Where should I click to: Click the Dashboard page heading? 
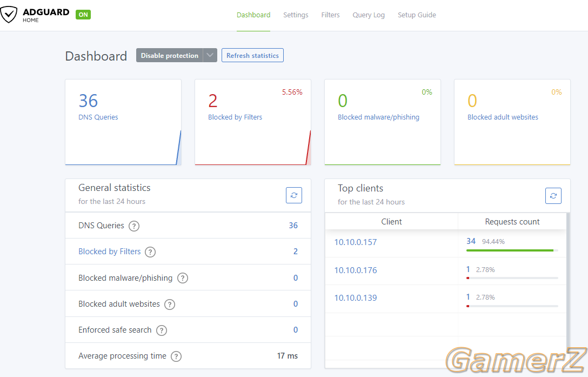click(96, 56)
